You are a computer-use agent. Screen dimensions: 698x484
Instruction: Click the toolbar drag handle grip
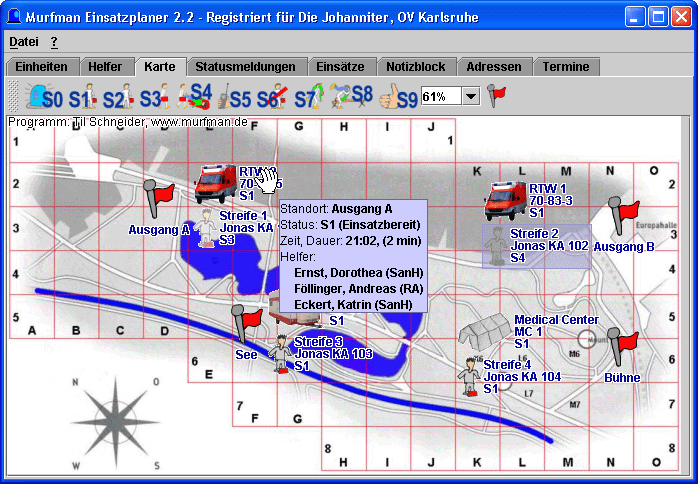14,96
